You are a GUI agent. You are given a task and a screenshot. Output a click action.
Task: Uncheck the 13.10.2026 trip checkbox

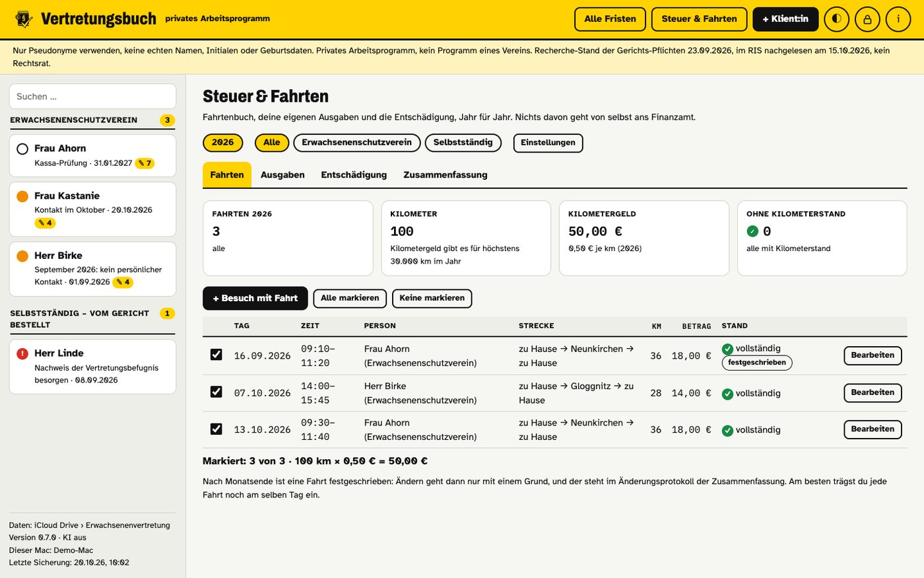[x=216, y=429]
